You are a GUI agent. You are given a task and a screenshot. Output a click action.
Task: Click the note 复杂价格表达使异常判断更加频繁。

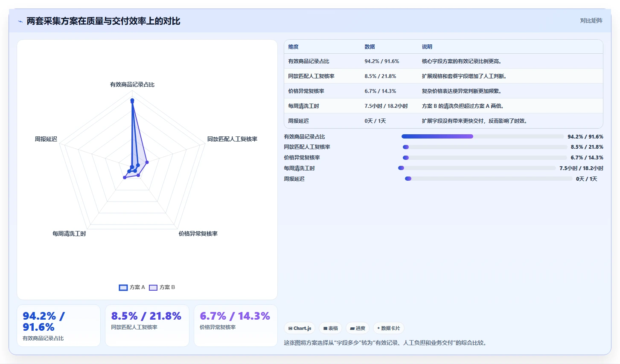463,91
